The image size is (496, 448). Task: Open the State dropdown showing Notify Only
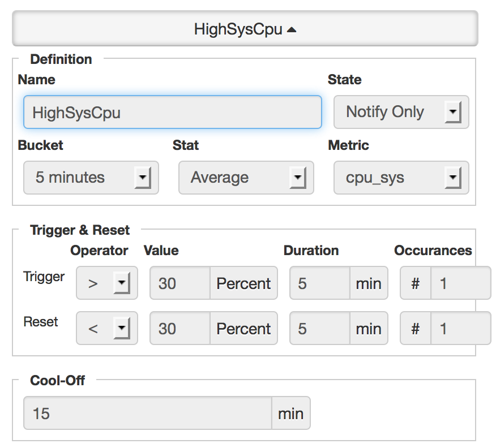point(401,112)
